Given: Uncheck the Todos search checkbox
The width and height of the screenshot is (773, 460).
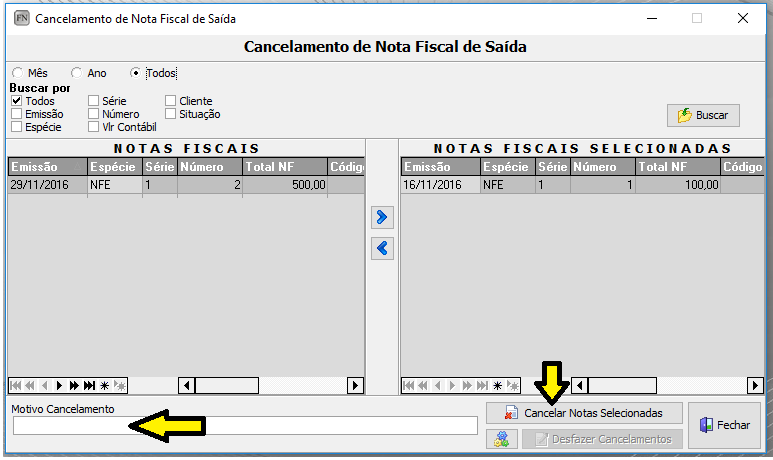Looking at the screenshot, I should pyautogui.click(x=17, y=101).
